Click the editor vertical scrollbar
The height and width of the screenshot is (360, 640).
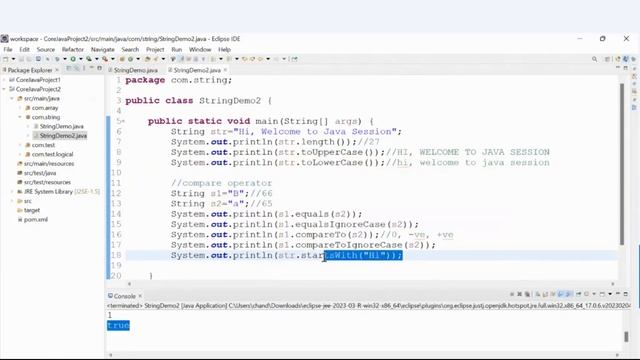tap(622, 164)
